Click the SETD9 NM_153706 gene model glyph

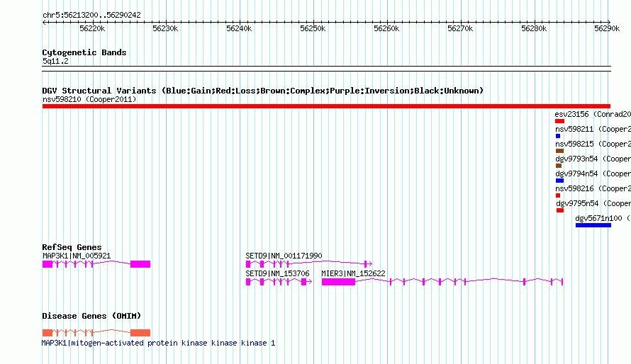pos(279,282)
